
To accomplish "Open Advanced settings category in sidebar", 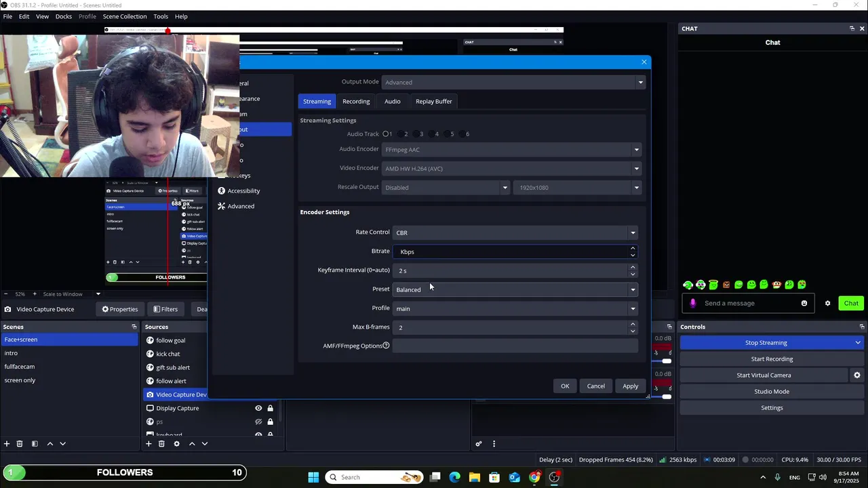I will pos(241,206).
